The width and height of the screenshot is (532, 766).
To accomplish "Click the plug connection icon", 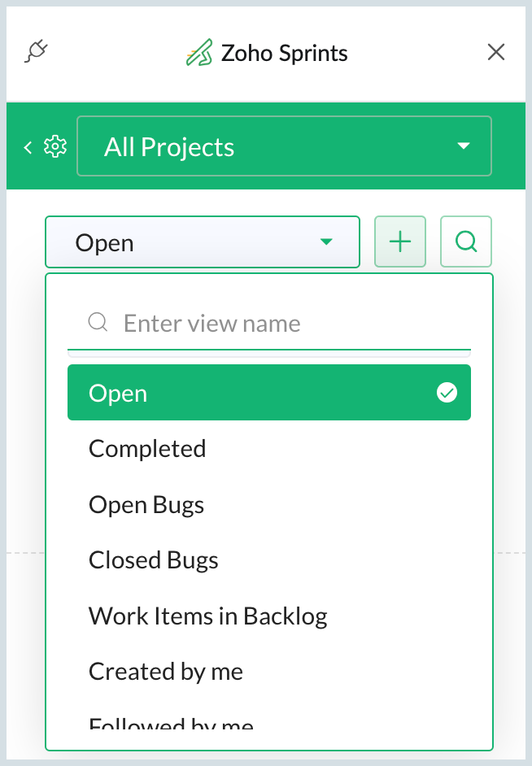I will point(36,52).
